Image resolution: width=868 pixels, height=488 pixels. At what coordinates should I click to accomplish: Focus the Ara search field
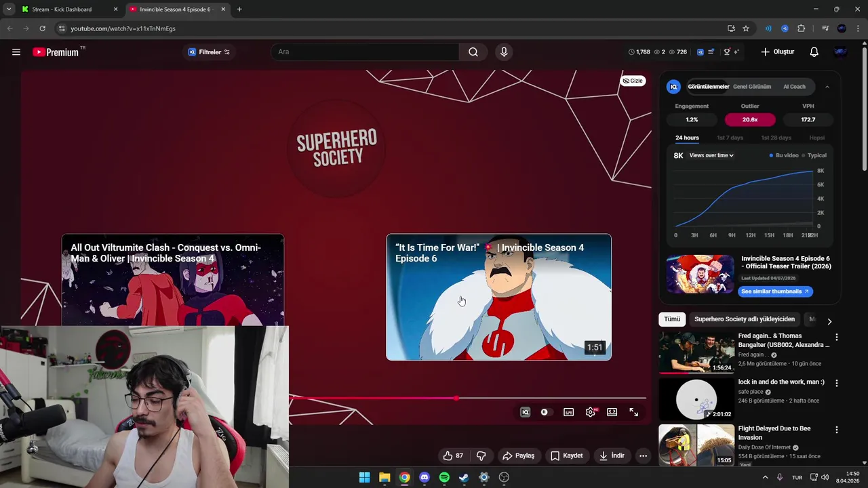pyautogui.click(x=365, y=52)
